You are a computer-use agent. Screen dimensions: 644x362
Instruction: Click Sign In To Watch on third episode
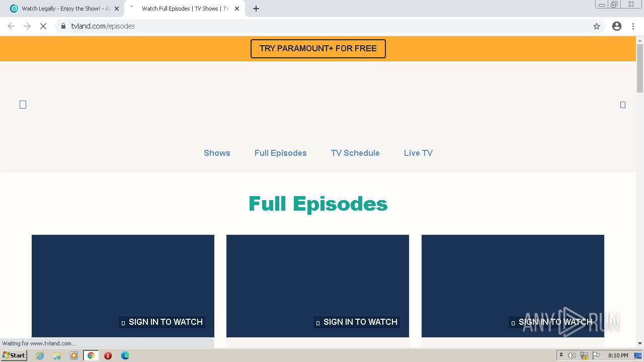click(x=551, y=322)
